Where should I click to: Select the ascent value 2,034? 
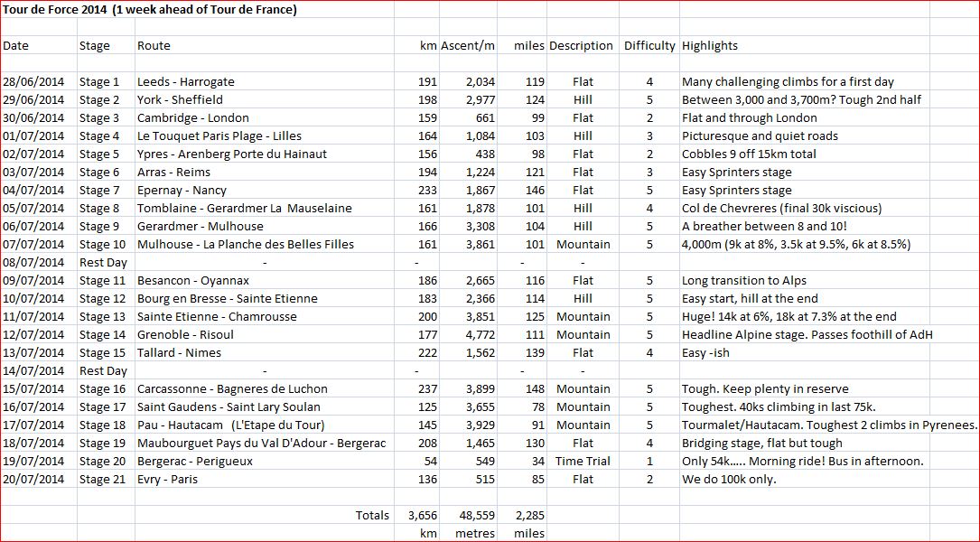(480, 82)
